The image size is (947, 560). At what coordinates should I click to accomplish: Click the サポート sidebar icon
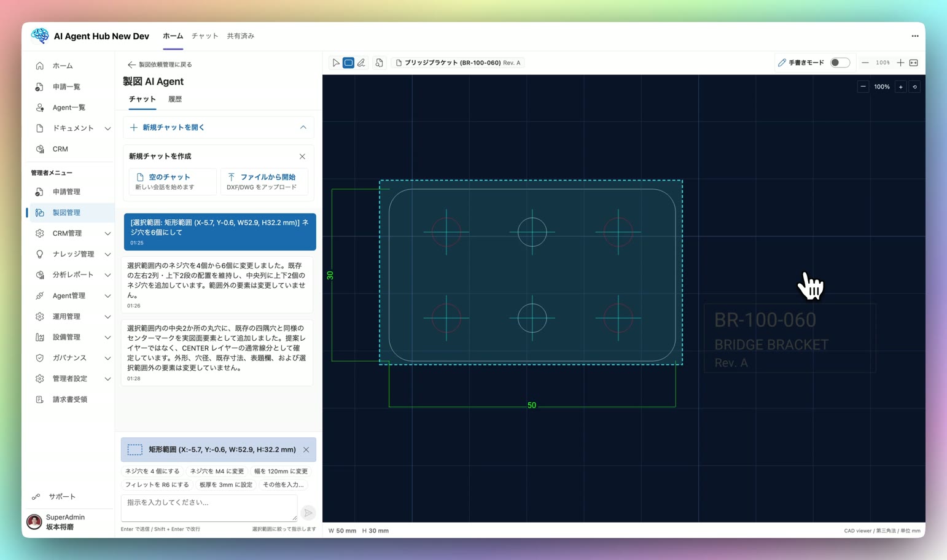click(x=36, y=496)
